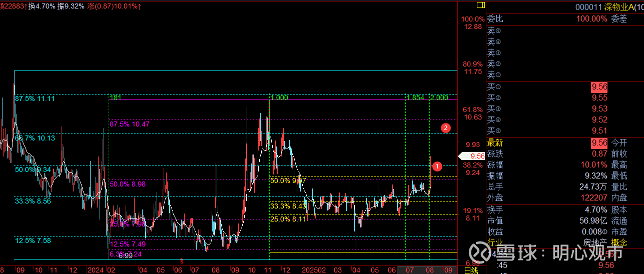Select cyan Fibonacci label 33.3% 8.56
The height and width of the screenshot is (274, 644).
[x=33, y=201]
